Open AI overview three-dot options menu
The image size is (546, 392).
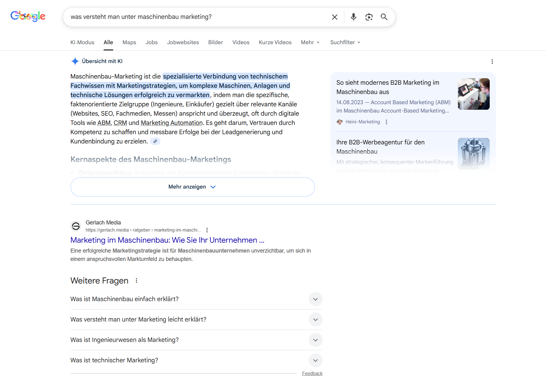click(x=492, y=62)
